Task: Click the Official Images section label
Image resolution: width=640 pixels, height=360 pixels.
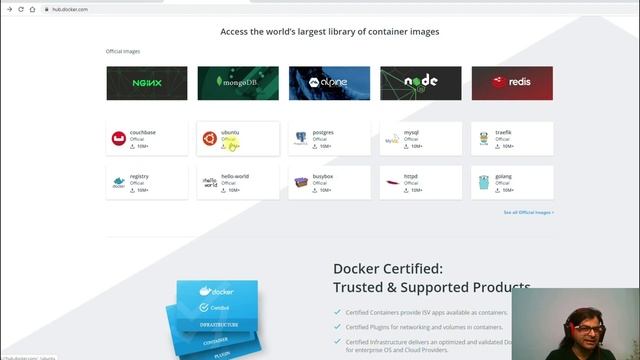Action: [123, 51]
